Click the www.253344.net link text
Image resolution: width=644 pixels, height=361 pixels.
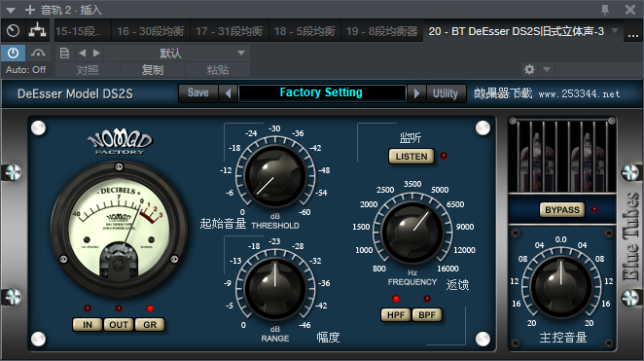pos(579,94)
